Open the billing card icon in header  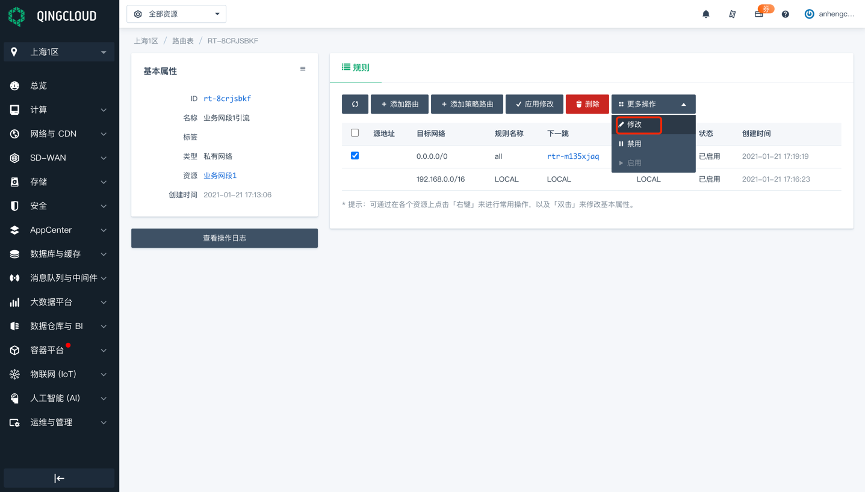(x=759, y=14)
